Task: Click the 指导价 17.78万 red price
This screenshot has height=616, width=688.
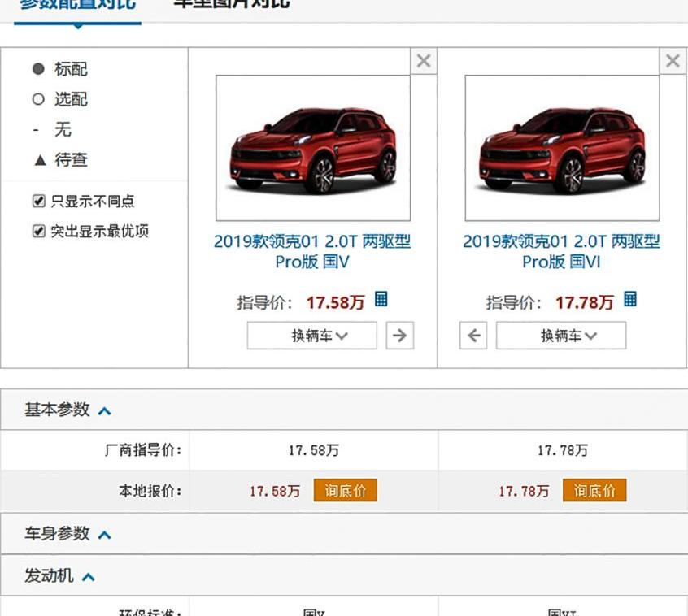Action: (x=585, y=302)
